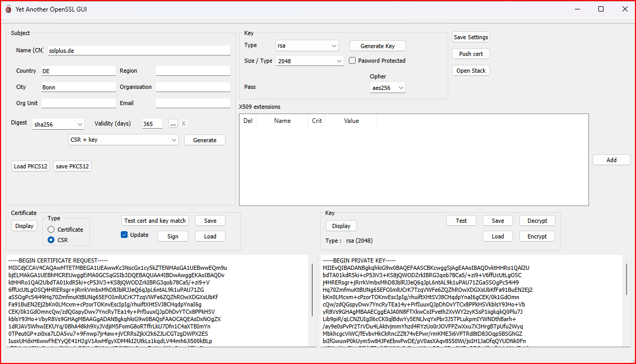Click the X button next to Validity
This screenshot has width=636, height=364.
pos(184,124)
